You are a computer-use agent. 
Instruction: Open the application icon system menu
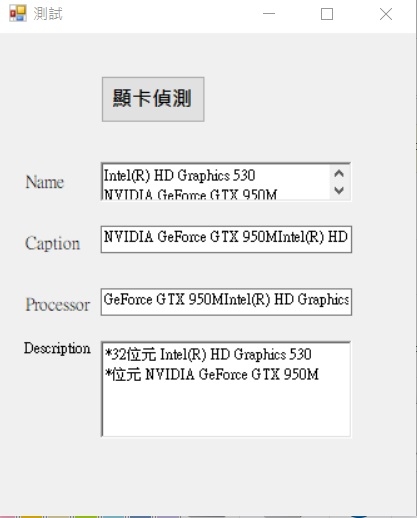pos(17,14)
